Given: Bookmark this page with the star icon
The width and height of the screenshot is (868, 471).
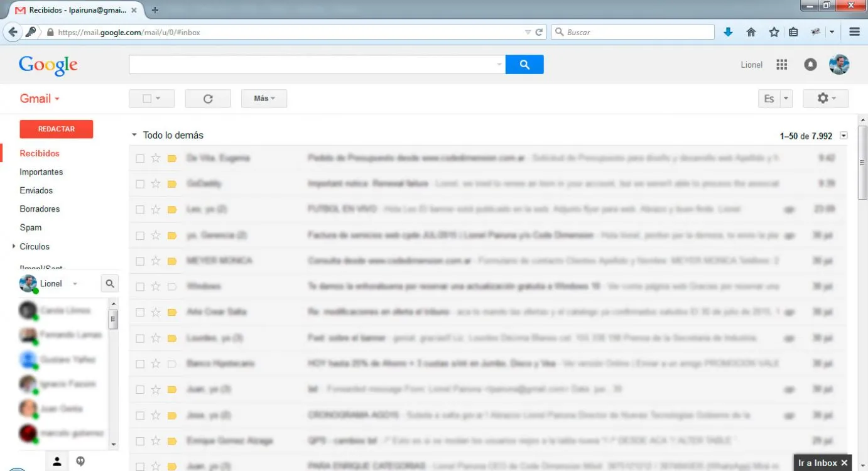Looking at the screenshot, I should 774,32.
